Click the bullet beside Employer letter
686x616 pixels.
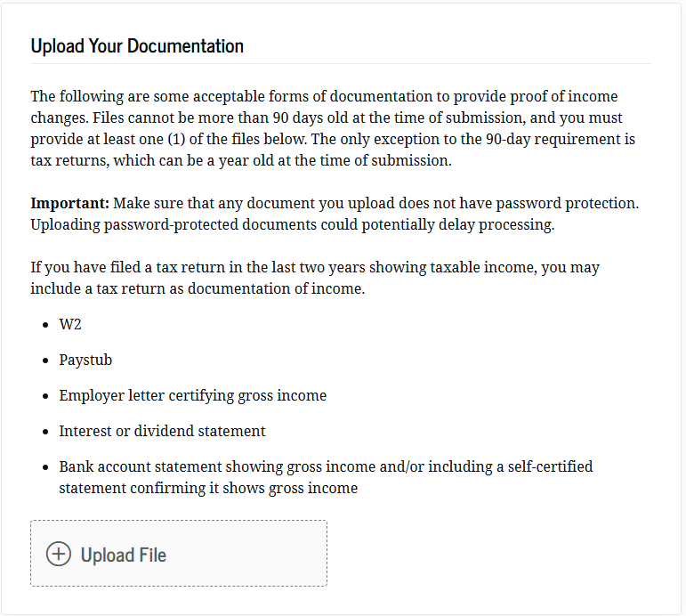click(45, 396)
